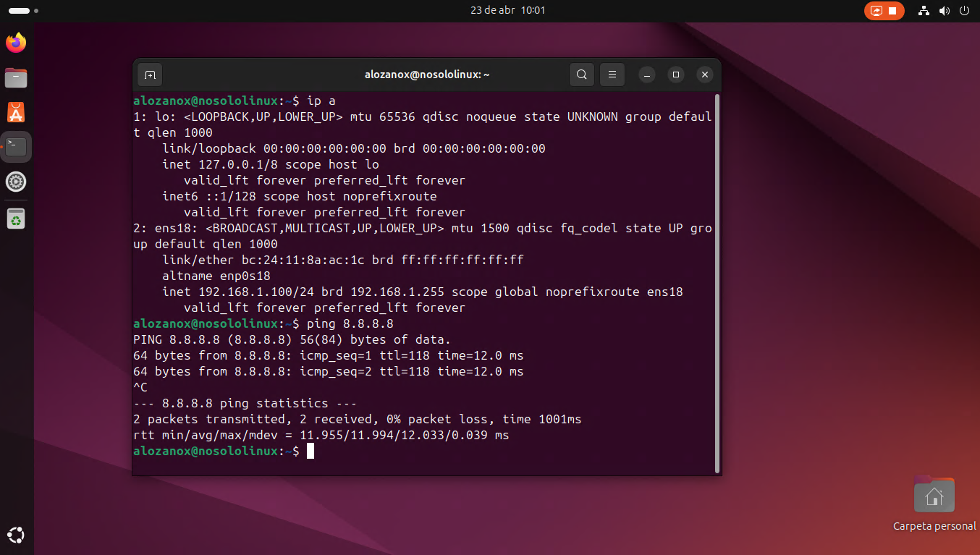This screenshot has width=980, height=555.
Task: Open Settings via the gear icon in dock
Action: pos(16,182)
